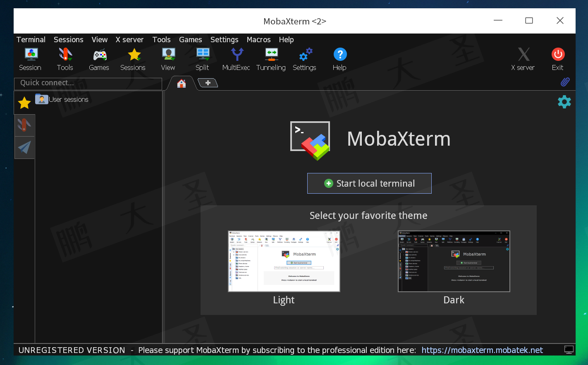Open the Help menu
The width and height of the screenshot is (588, 365).
point(287,40)
